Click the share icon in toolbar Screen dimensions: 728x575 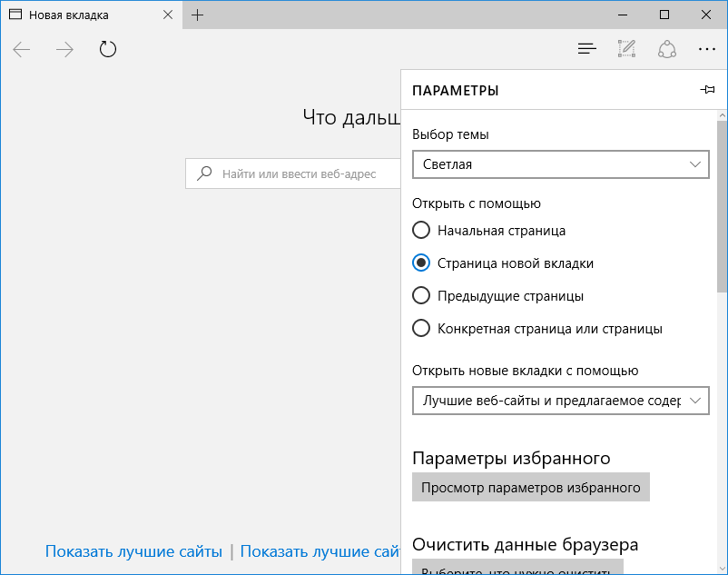(666, 49)
